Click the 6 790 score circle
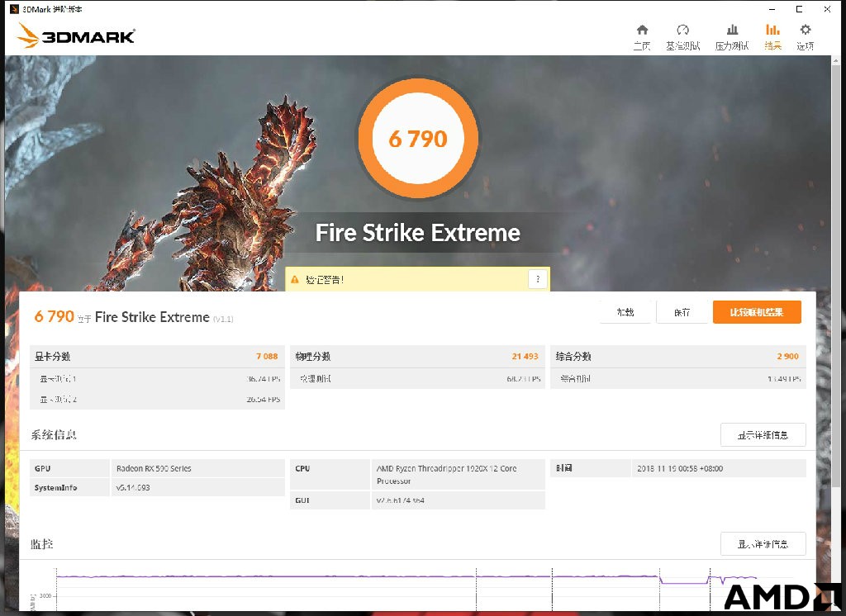Image resolution: width=846 pixels, height=616 pixels. pos(418,139)
